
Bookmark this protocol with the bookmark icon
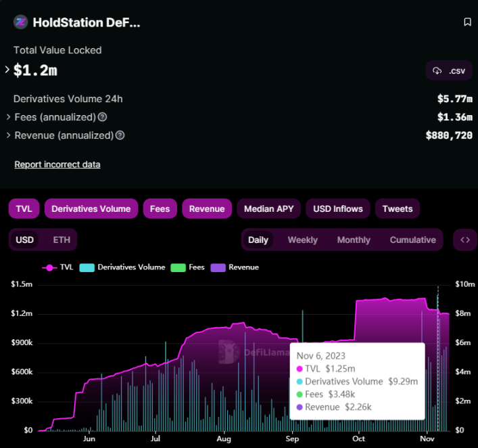[x=467, y=22]
